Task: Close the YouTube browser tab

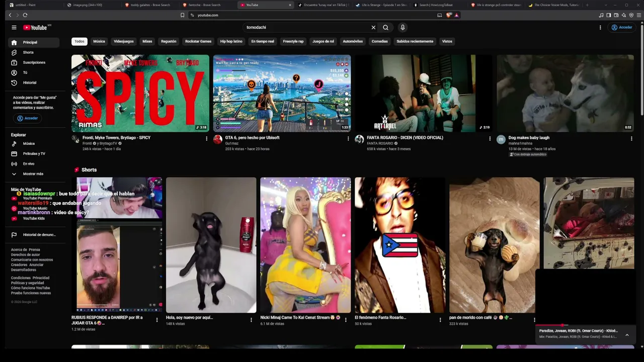Action: pyautogui.click(x=290, y=5)
